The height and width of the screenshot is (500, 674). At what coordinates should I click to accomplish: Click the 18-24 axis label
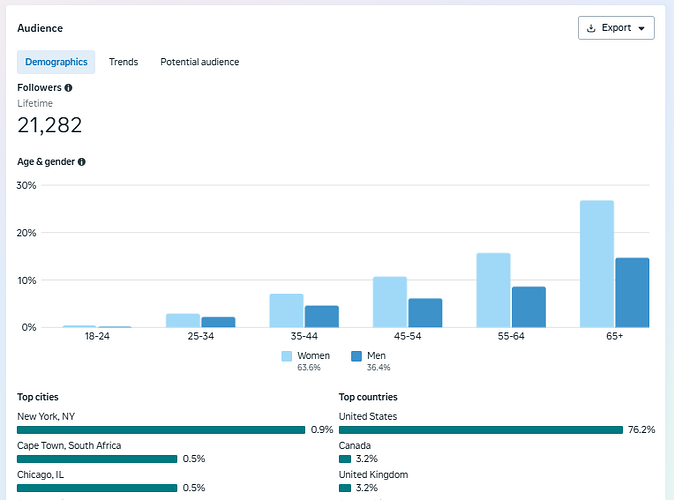pos(97,336)
